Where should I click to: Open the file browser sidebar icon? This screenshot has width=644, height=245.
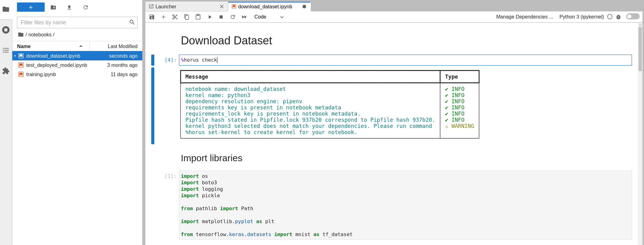click(x=6, y=9)
